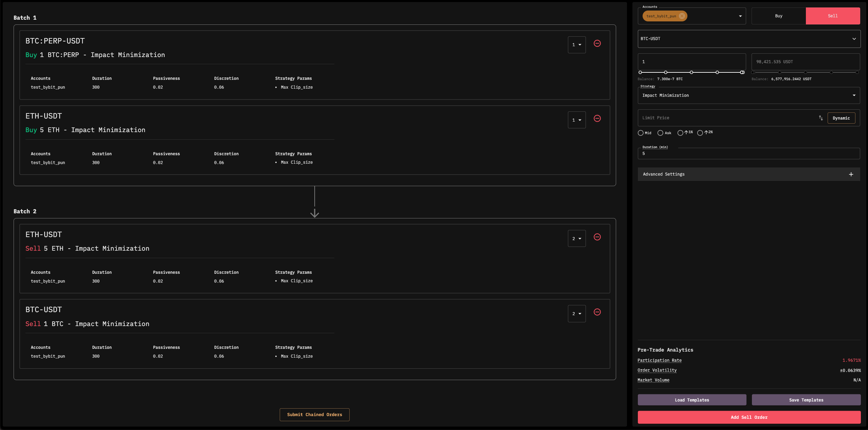Remove test_bybit_pun account chip
Screen dimensions: 868x430
click(x=682, y=16)
